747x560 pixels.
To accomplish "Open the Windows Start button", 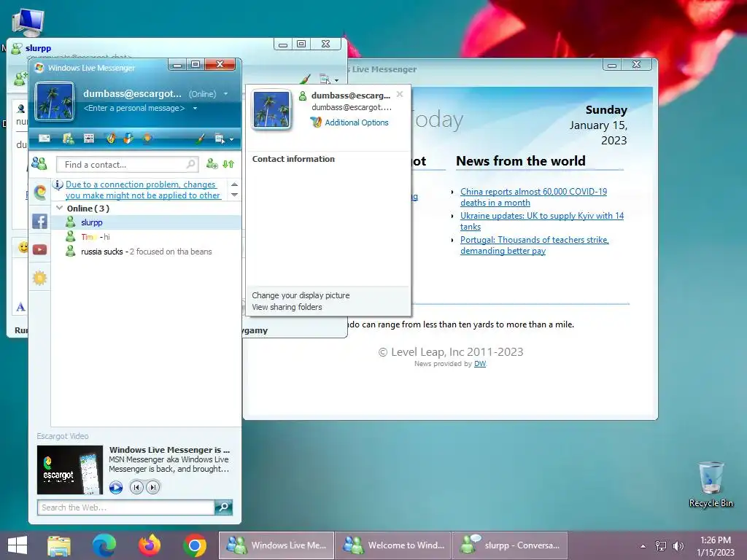I will click(18, 545).
